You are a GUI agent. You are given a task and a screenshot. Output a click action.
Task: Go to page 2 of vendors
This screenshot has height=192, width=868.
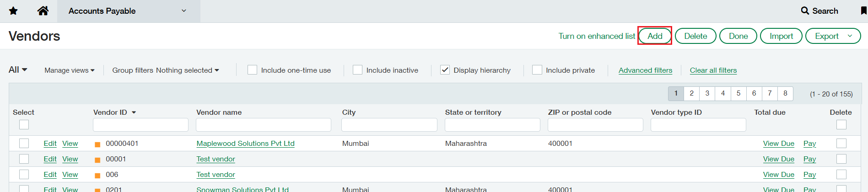tap(691, 93)
